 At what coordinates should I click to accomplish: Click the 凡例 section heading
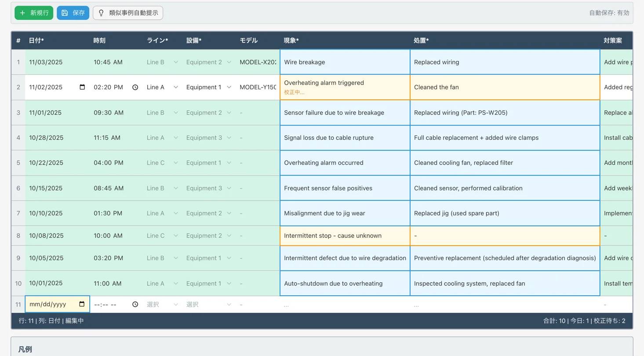(25, 349)
